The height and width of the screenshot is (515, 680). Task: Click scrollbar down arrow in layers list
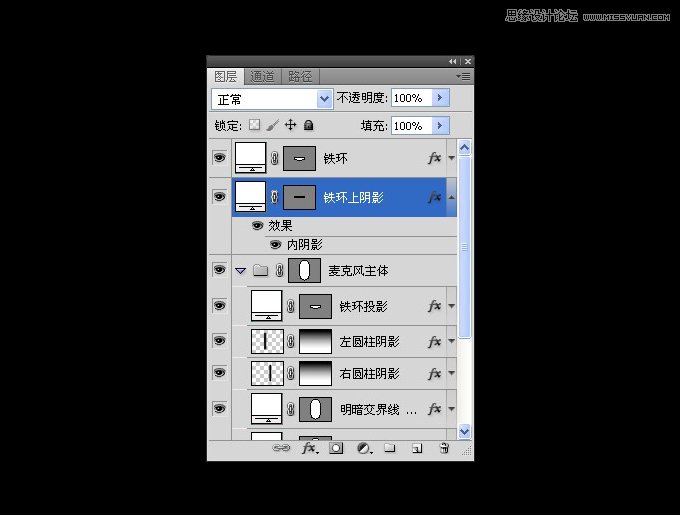464,431
